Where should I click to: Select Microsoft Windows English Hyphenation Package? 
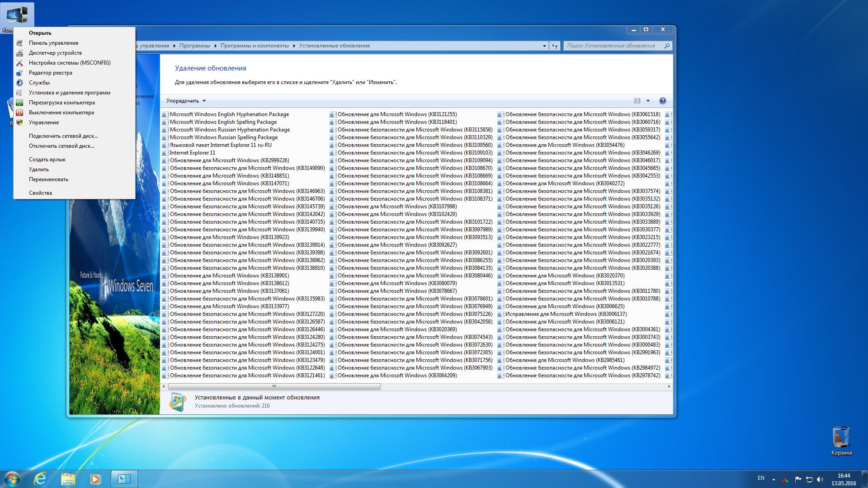tap(226, 114)
